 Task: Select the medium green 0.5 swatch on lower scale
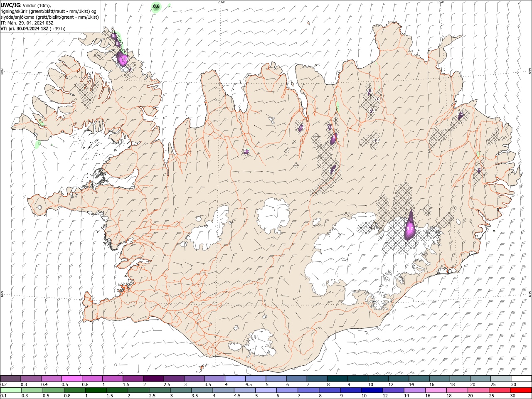click(53, 390)
